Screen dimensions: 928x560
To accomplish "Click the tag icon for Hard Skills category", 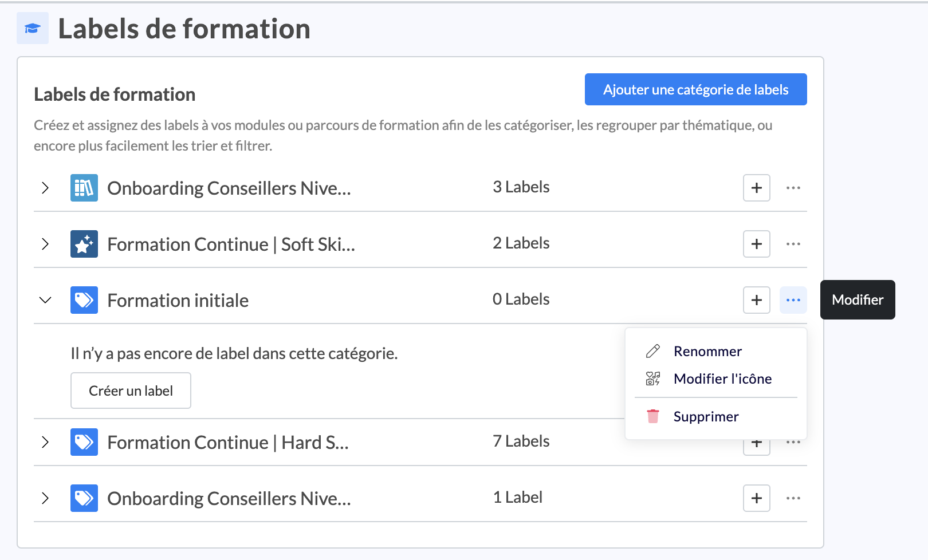I will point(84,442).
